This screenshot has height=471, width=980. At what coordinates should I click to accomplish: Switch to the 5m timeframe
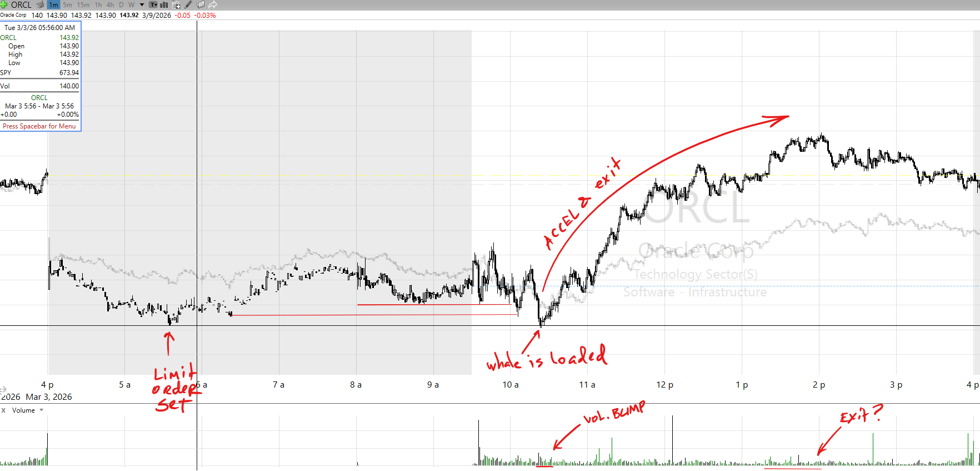pos(67,4)
